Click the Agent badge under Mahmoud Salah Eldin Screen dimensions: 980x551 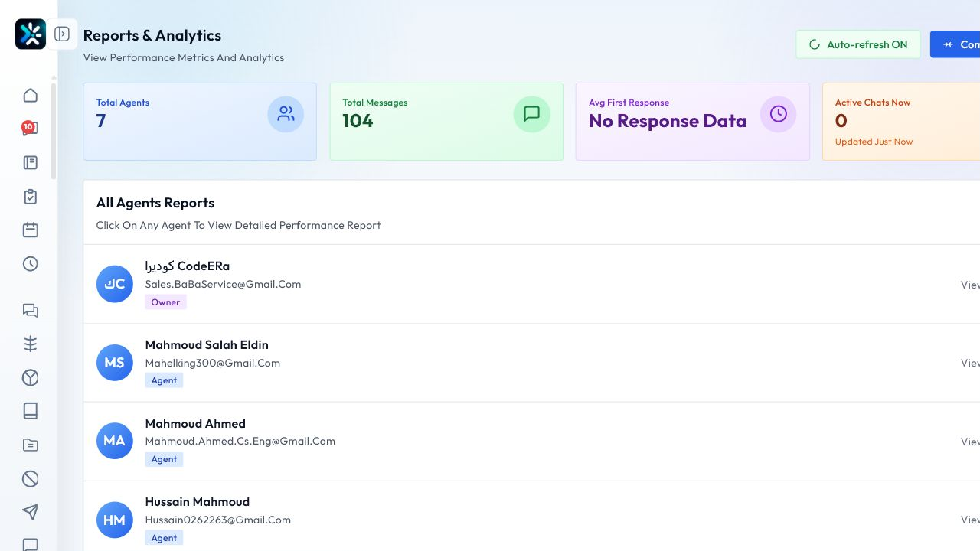[164, 380]
